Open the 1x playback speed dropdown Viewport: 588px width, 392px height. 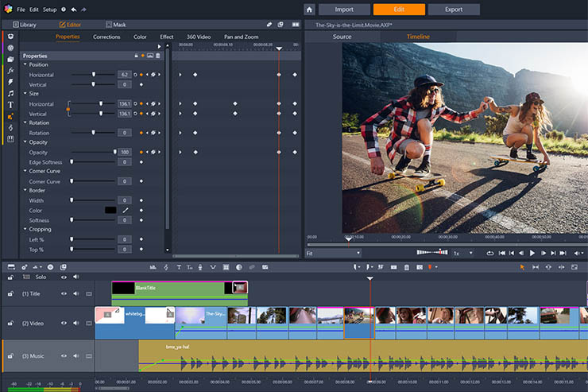462,253
